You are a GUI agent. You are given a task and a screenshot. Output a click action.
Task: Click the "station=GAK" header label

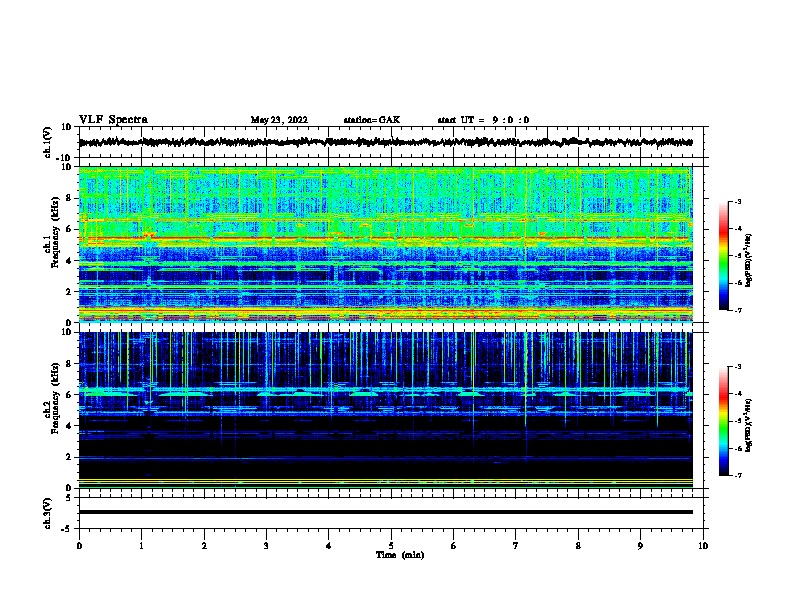372,120
